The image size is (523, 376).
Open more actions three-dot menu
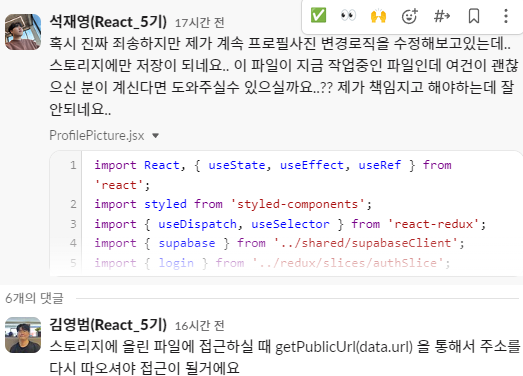click(x=506, y=16)
